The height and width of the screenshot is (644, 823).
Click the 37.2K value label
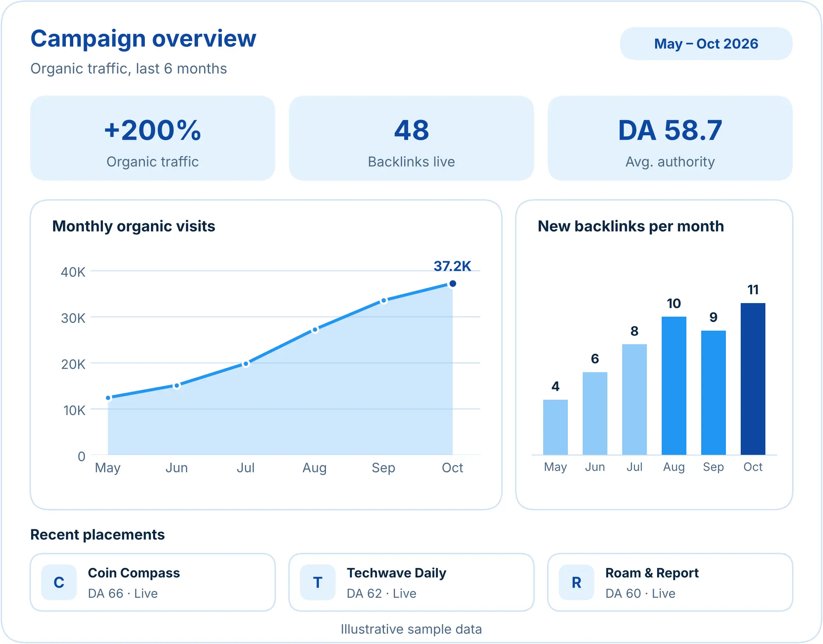point(452,266)
